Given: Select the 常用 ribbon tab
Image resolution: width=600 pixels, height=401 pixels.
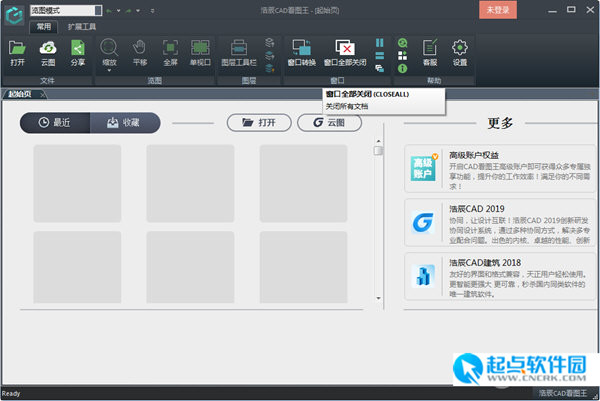Looking at the screenshot, I should click(44, 26).
